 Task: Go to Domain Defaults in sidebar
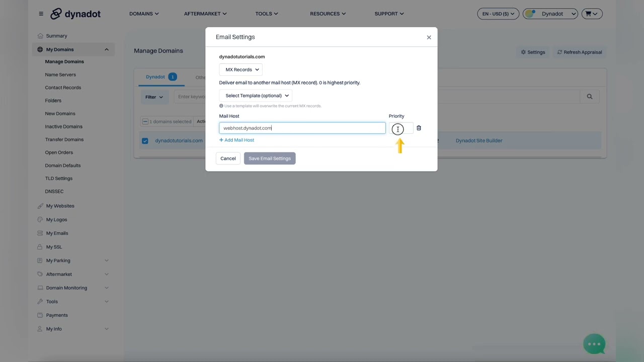coord(62,165)
